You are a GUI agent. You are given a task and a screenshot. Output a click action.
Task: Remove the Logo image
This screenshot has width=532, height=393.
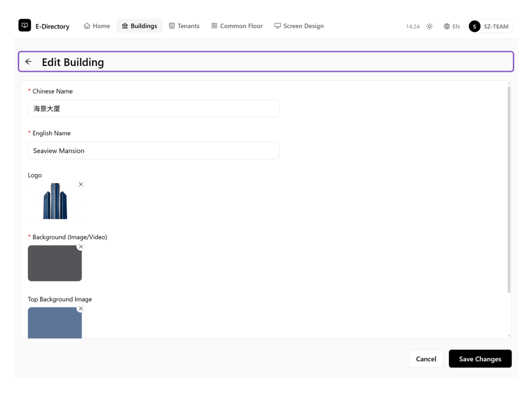pyautogui.click(x=81, y=184)
